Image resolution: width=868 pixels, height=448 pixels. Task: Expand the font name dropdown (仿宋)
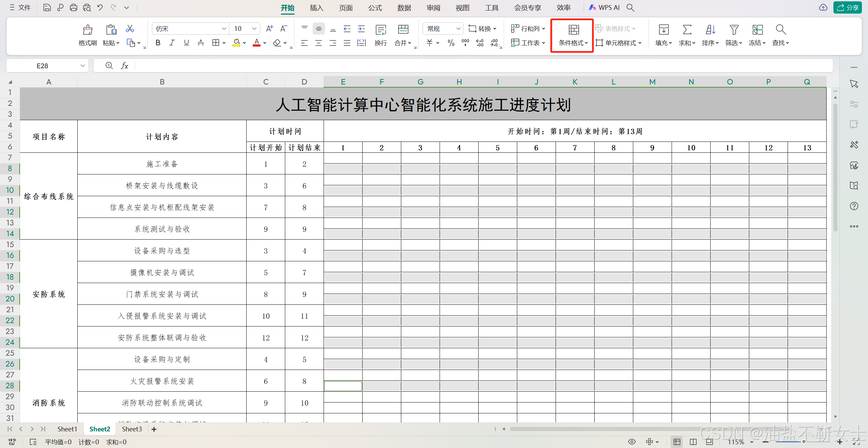tap(224, 29)
